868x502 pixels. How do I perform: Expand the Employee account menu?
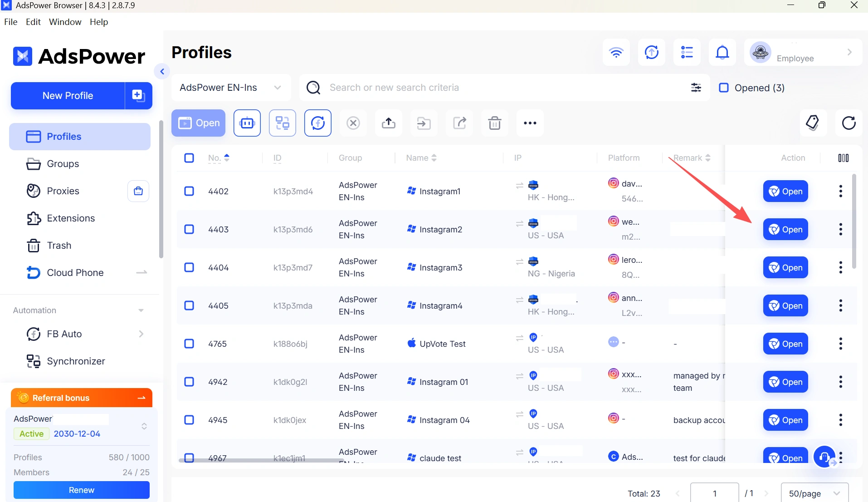tap(803, 52)
